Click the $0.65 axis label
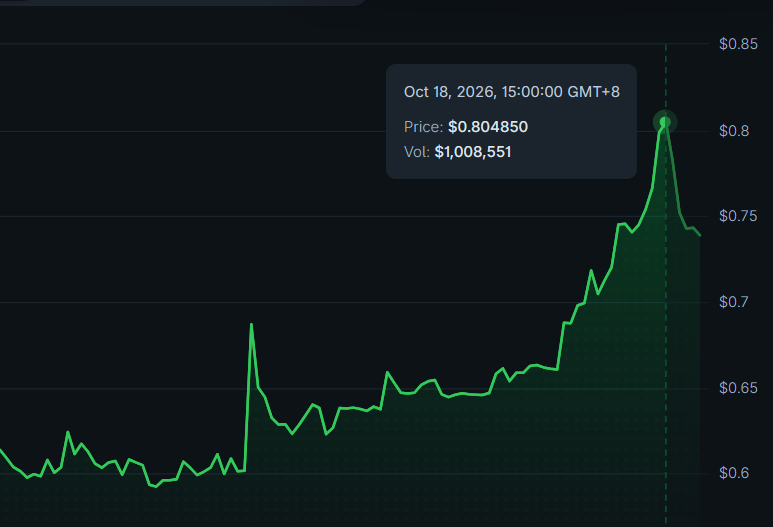 tap(738, 388)
